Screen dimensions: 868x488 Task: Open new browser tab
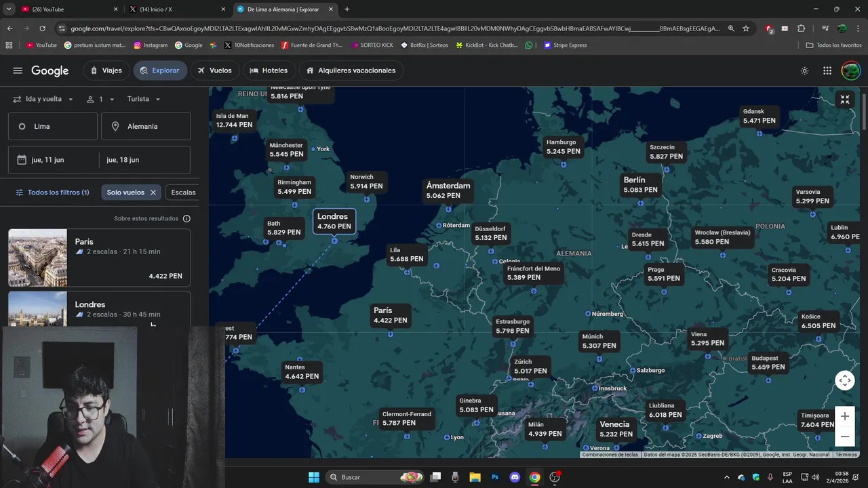click(x=347, y=9)
